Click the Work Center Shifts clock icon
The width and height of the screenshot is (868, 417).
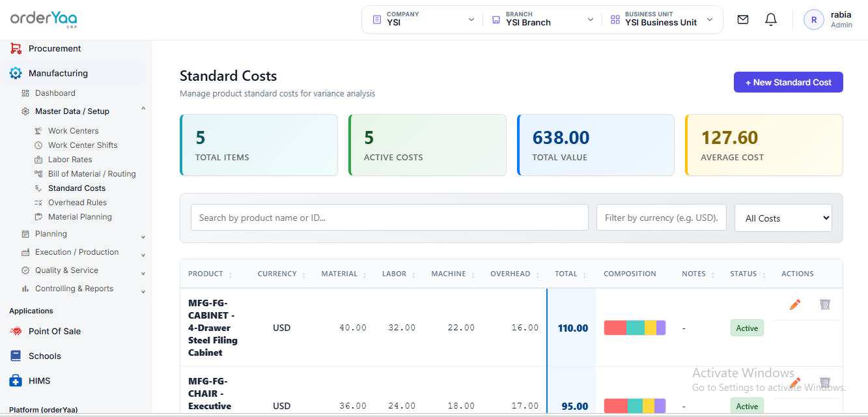click(38, 145)
